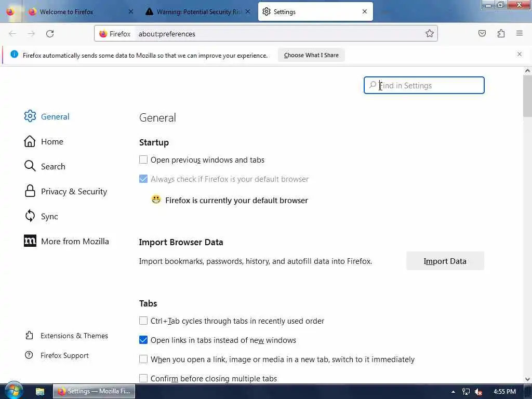The image size is (532, 399).
Task: Click the scrollbar down arrow
Action: 527,379
